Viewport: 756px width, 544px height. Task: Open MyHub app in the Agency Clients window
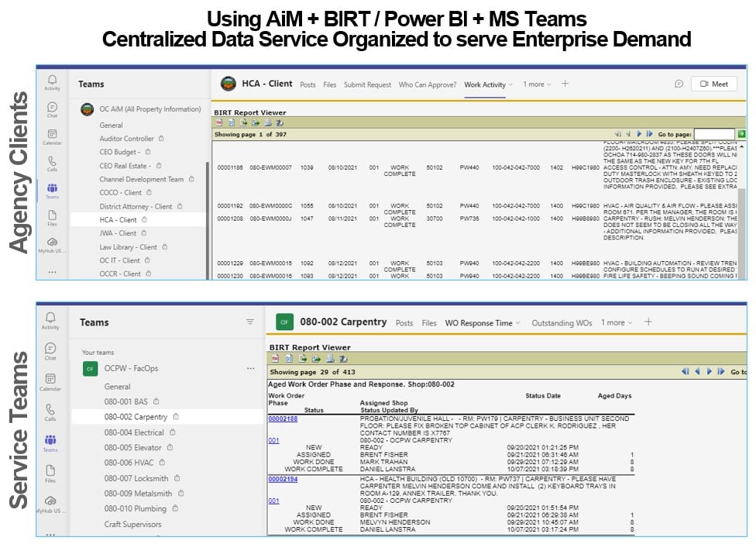[x=52, y=245]
